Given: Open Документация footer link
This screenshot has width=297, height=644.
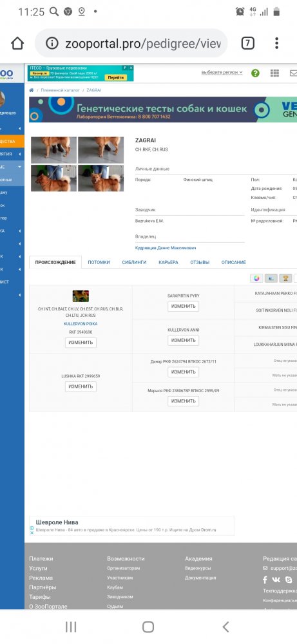Looking at the screenshot, I should [200, 578].
